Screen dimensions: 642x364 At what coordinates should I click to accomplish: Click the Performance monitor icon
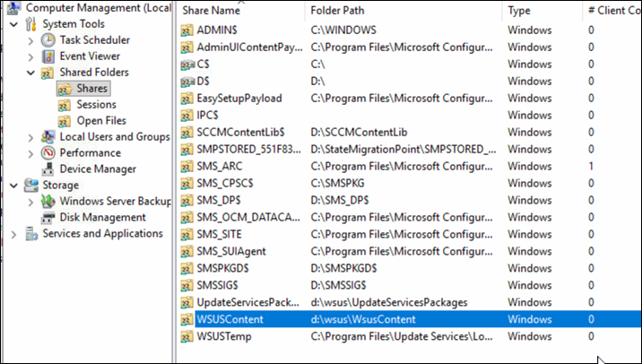click(x=48, y=153)
